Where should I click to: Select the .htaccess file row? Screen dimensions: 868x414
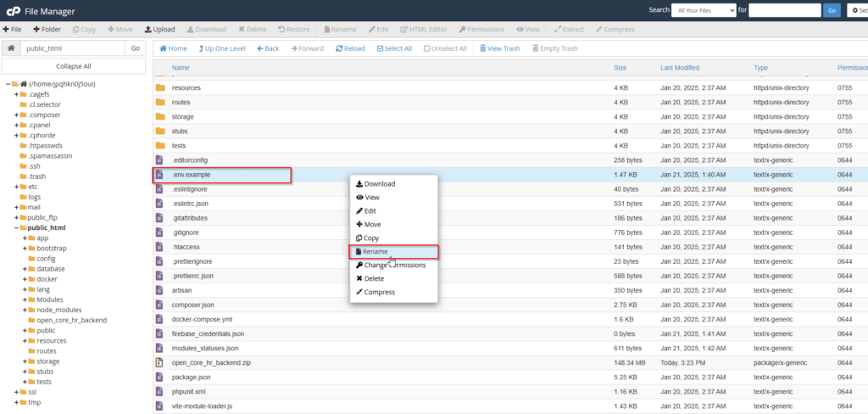click(x=510, y=247)
